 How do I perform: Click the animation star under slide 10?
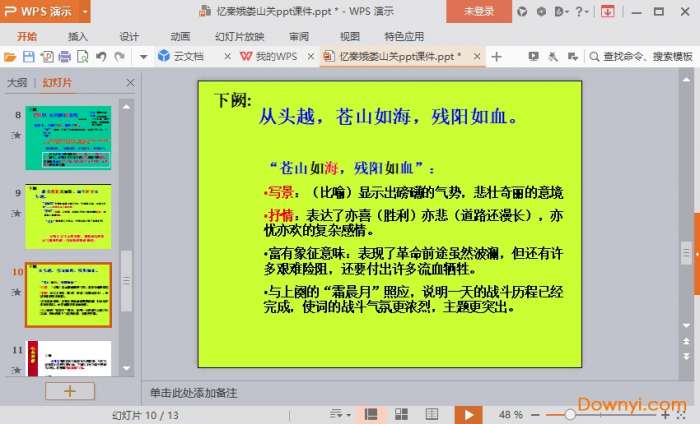click(x=16, y=292)
